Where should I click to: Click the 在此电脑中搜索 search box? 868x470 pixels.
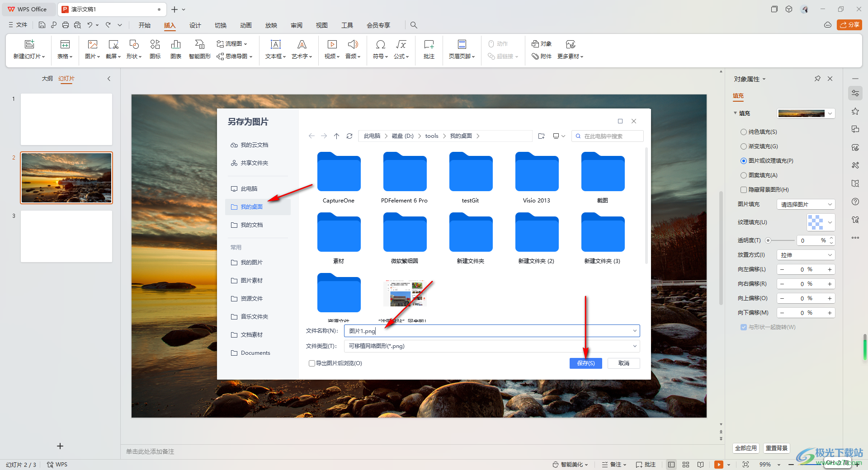tap(608, 136)
